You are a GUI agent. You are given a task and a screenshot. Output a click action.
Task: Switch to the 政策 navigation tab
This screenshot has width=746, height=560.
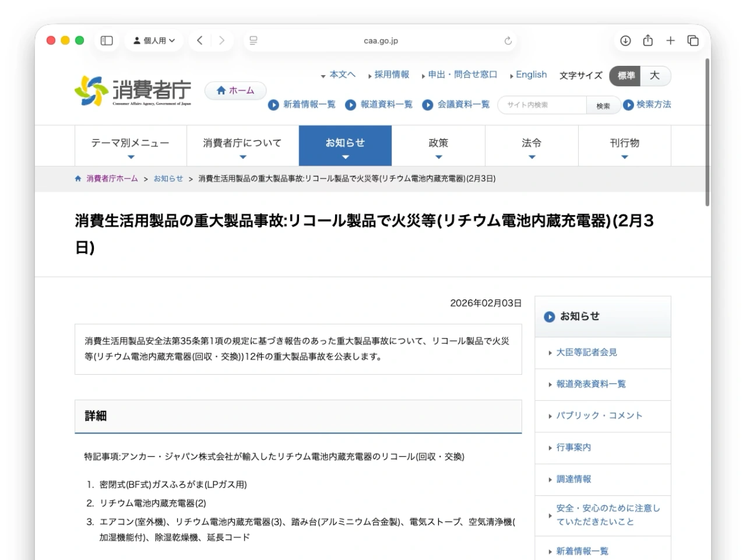439,142
